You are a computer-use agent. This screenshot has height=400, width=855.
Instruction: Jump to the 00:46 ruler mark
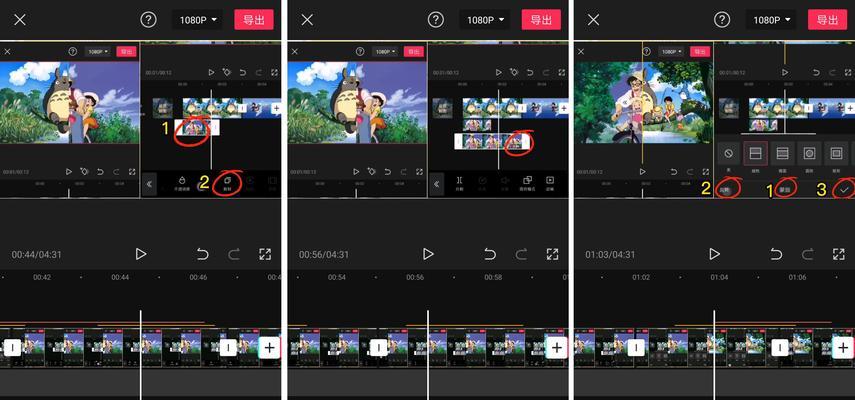(x=198, y=277)
